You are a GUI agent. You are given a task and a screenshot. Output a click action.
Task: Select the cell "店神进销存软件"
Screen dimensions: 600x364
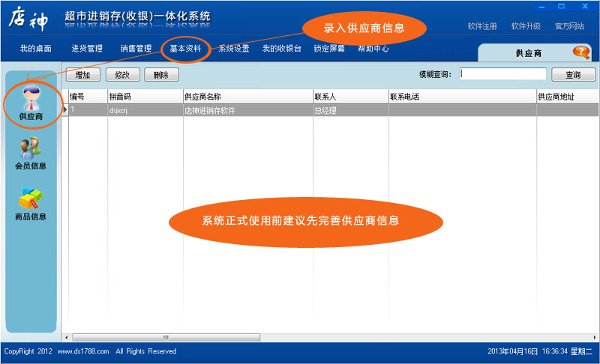pyautogui.click(x=248, y=110)
